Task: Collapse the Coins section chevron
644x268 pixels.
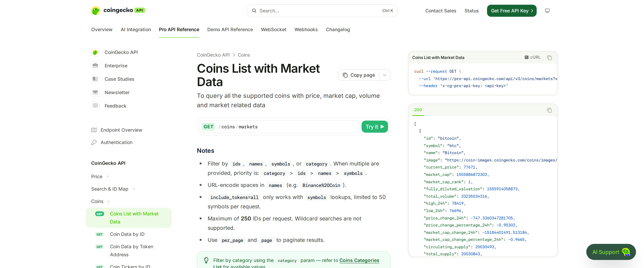Action: 109,201
